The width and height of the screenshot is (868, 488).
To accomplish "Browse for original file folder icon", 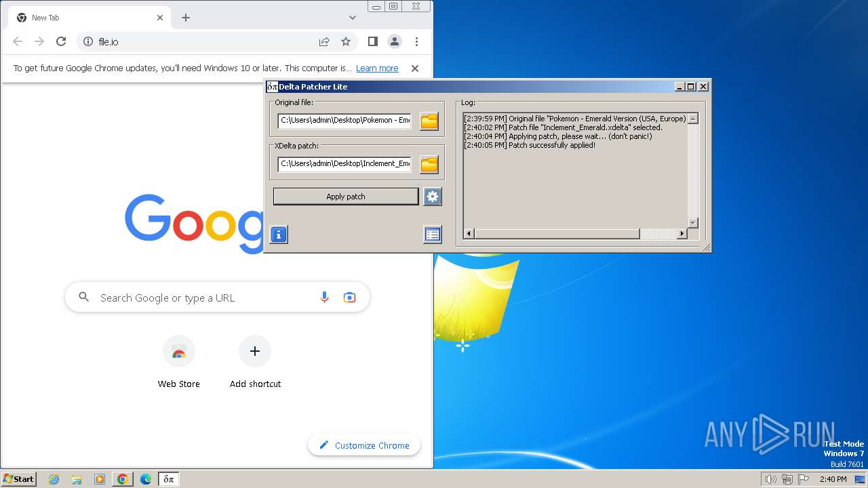I will tap(429, 121).
